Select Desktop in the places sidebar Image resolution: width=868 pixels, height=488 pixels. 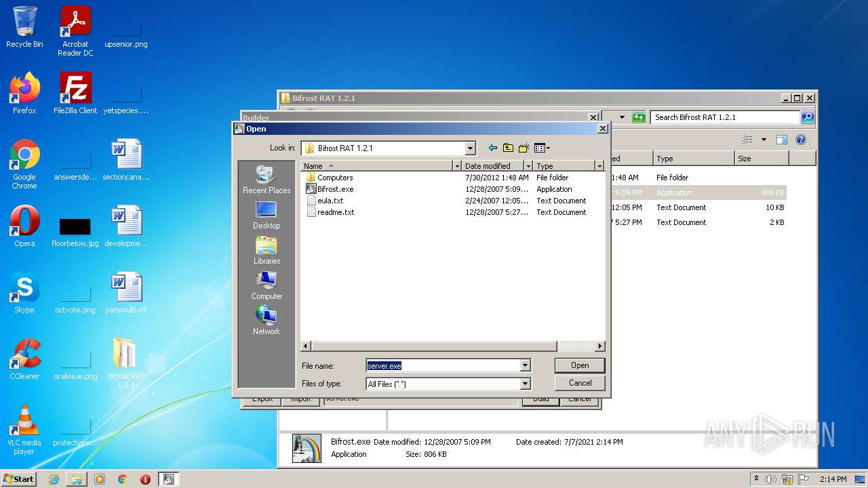tap(267, 215)
